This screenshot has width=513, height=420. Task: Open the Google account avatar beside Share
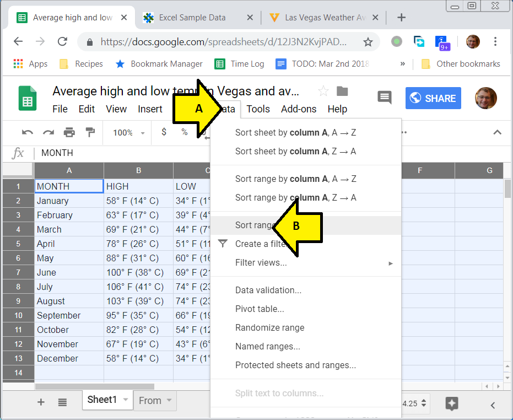tap(486, 98)
